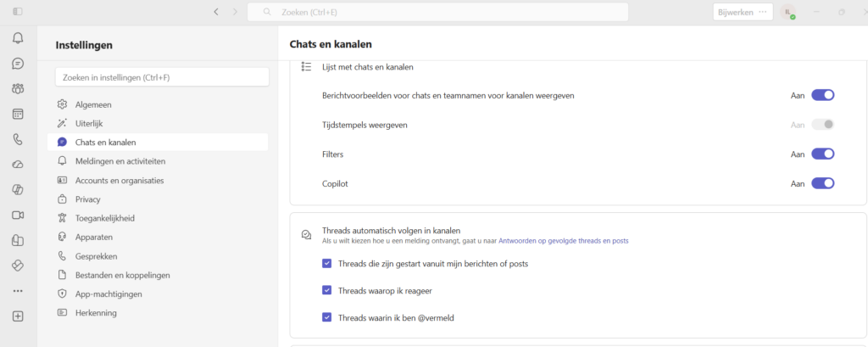Open Antwoorden op gevolgde threads en posts link

coord(564,241)
